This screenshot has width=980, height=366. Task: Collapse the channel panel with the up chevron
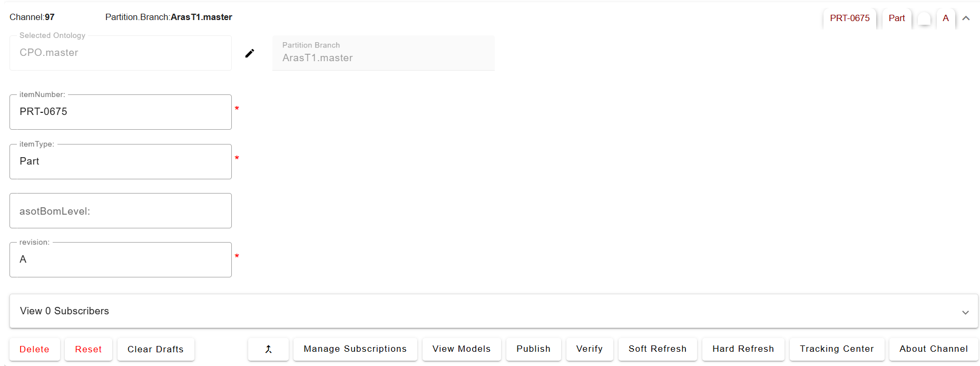click(x=966, y=18)
